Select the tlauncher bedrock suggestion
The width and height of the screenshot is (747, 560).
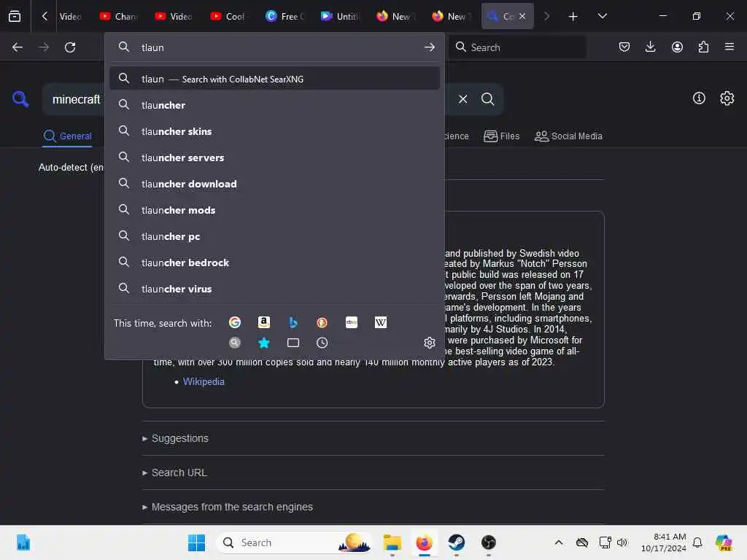pyautogui.click(x=274, y=262)
